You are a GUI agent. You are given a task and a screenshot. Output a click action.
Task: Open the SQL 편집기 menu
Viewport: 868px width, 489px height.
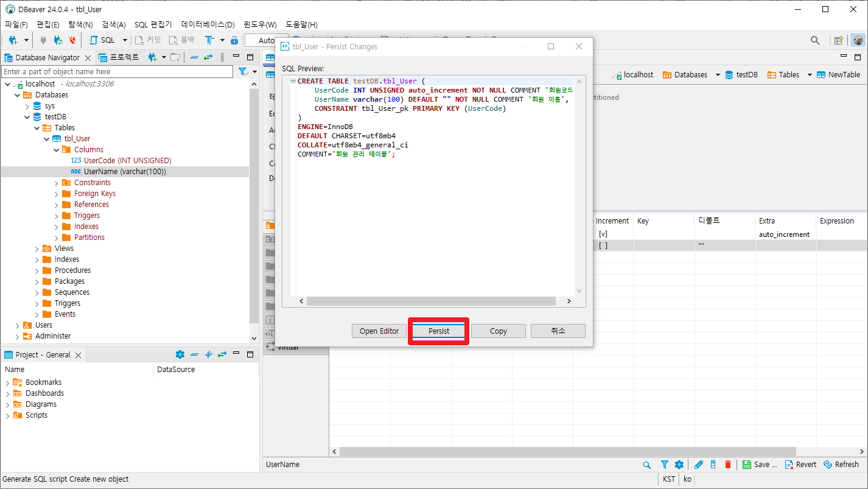click(153, 24)
